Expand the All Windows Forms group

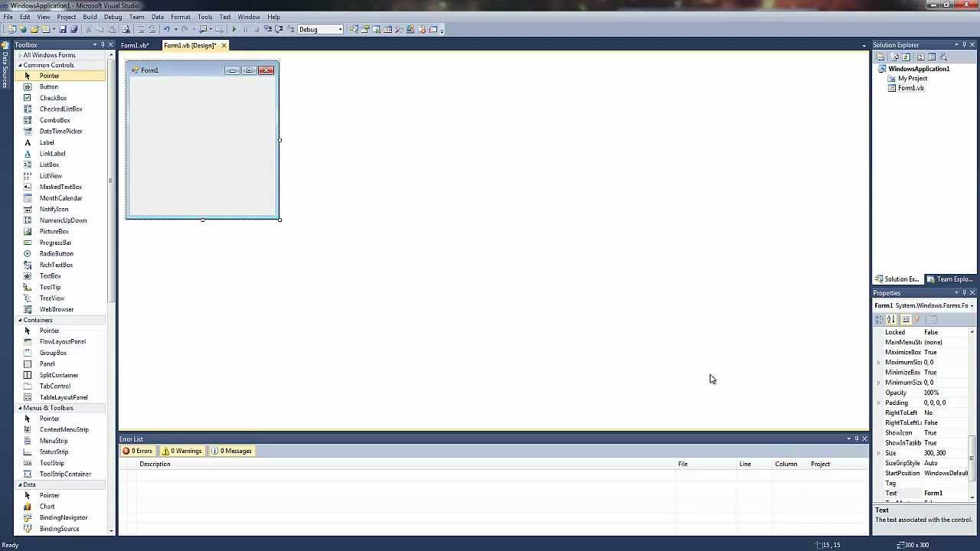[21, 55]
